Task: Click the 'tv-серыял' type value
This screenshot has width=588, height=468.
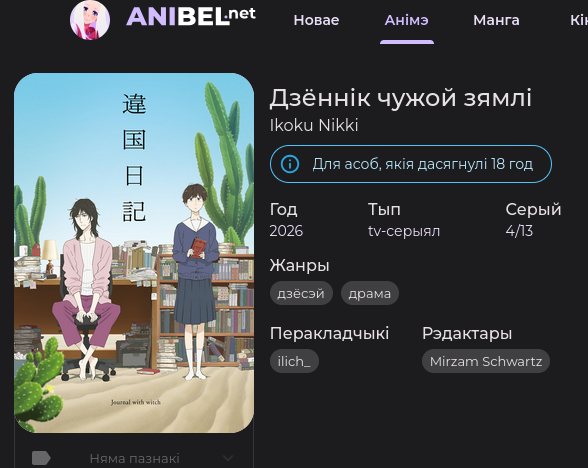Action: (x=404, y=231)
